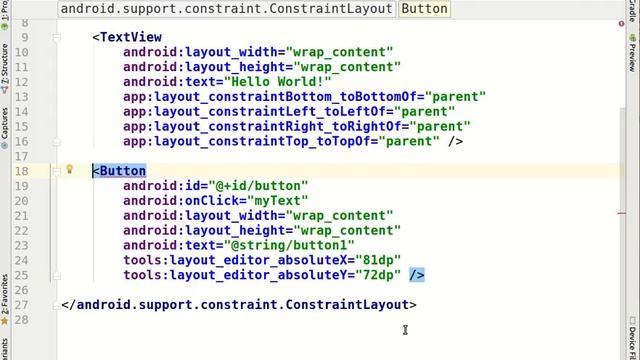Image resolution: width=640 pixels, height=360 pixels.
Task: Click the onClick "myText" value
Action: 278,201
